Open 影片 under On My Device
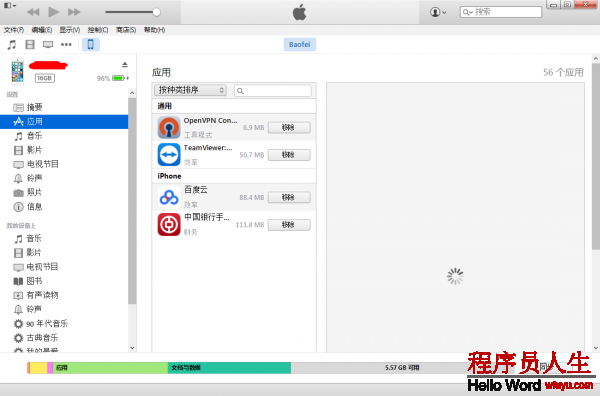The width and height of the screenshot is (600, 396). pos(64,253)
